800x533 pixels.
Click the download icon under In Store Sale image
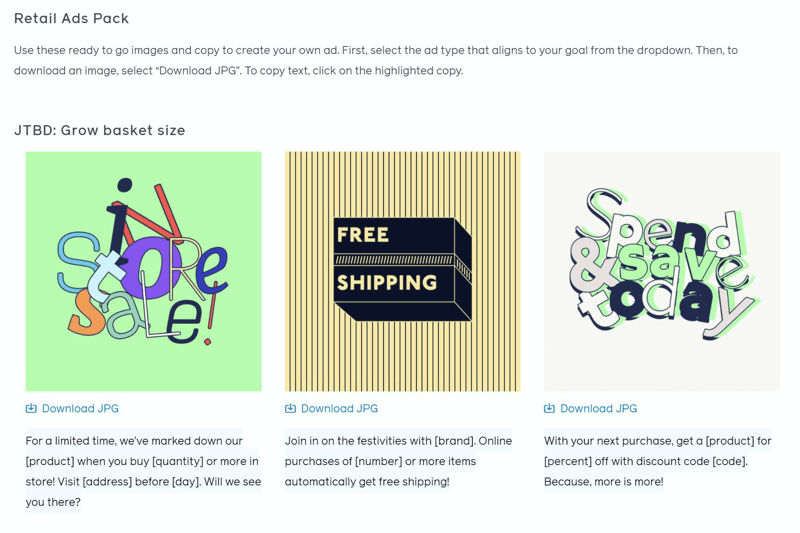tap(31, 408)
